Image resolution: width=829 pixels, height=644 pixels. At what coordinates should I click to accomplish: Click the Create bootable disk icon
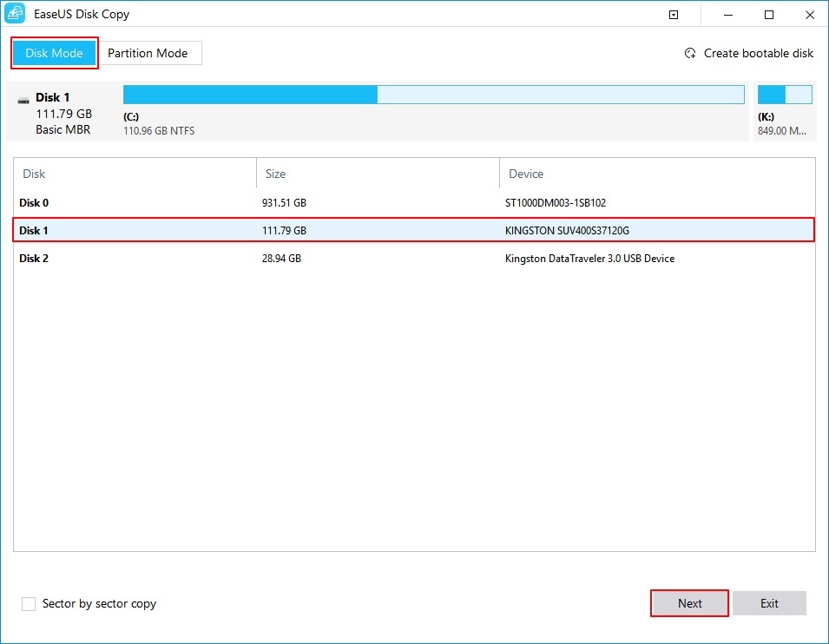(x=690, y=54)
